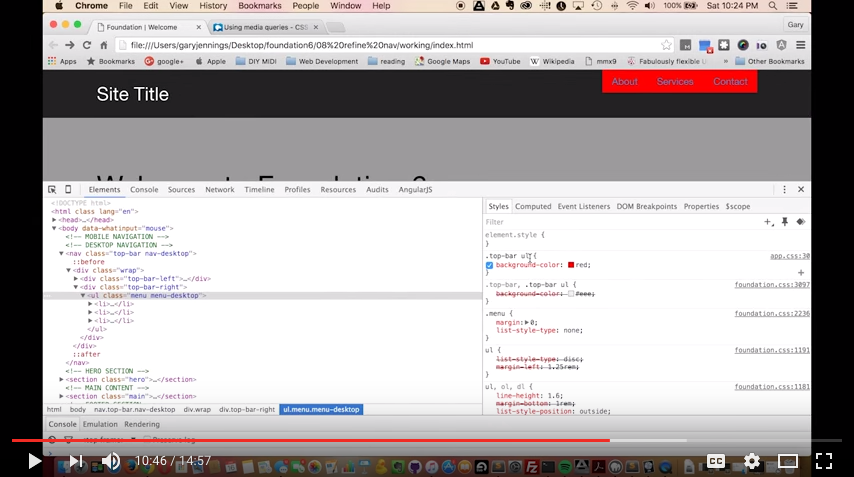Select div.top-bar-right breadcrumb

point(247,409)
